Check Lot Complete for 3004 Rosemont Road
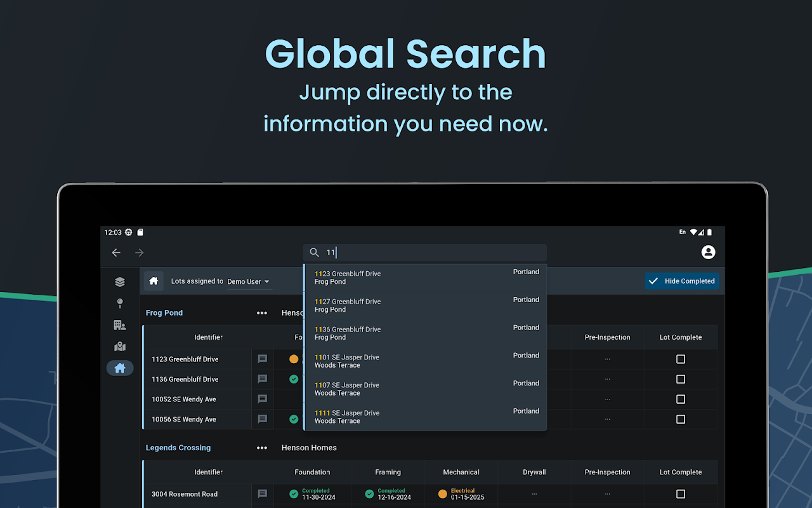 681,494
